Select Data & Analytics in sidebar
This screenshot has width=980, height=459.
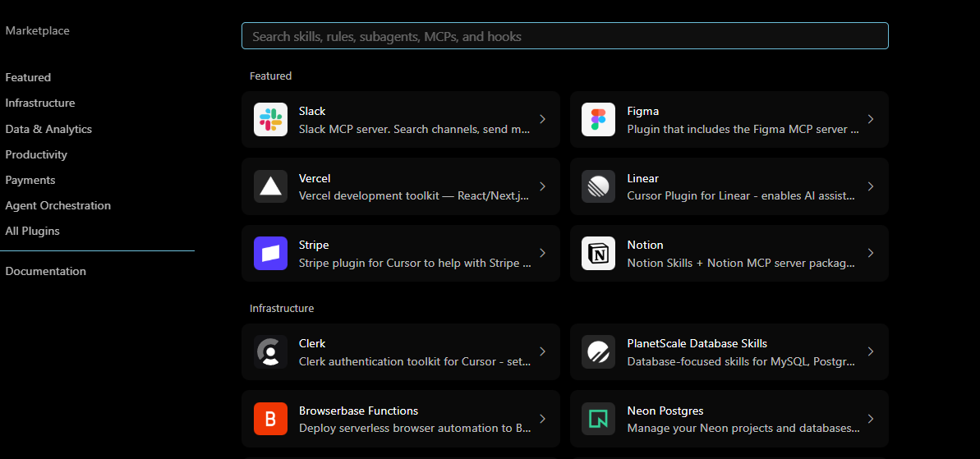click(48, 129)
